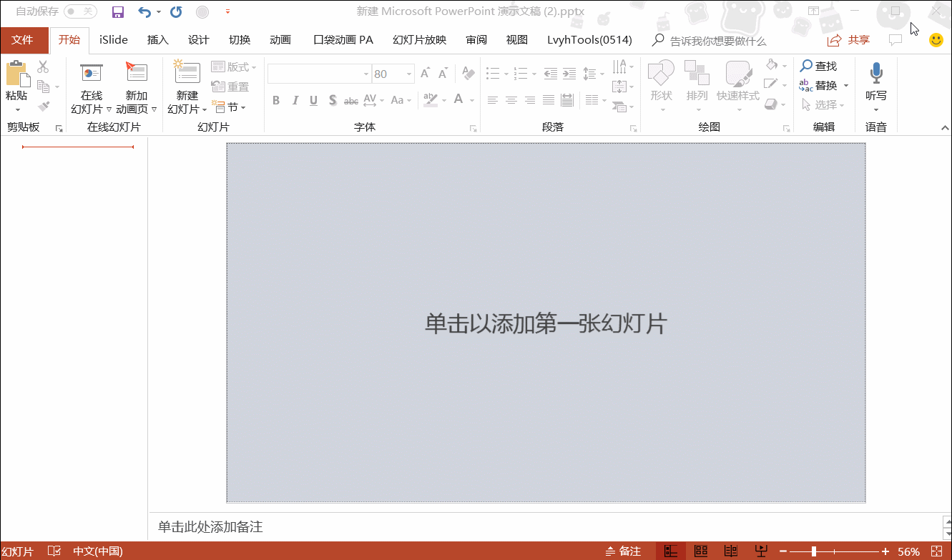Toggle the AutoSave (自动保存) switch
952x560 pixels.
click(x=80, y=11)
